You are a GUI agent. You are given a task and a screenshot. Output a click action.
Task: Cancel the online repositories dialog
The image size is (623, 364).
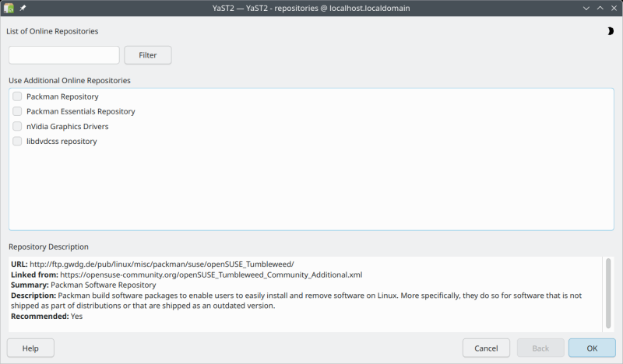[x=486, y=348]
